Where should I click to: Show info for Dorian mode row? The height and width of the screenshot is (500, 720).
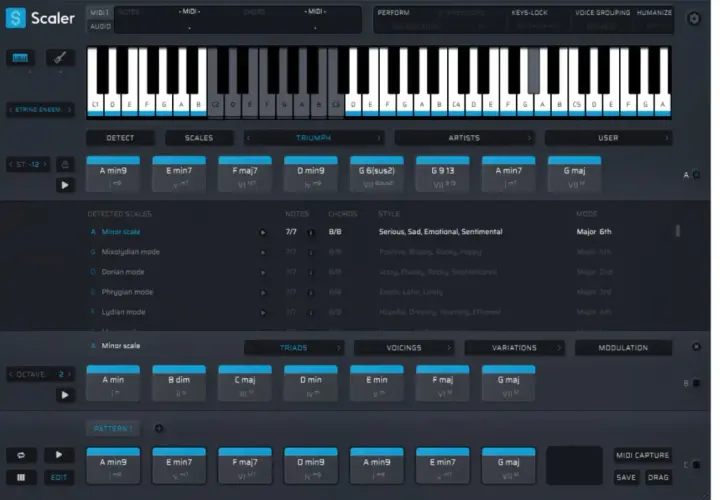[311, 273]
